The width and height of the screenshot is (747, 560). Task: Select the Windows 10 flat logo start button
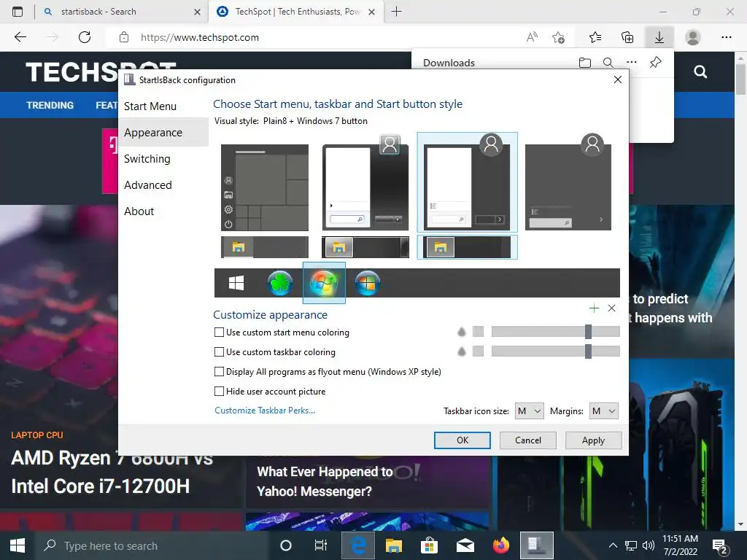tap(236, 283)
